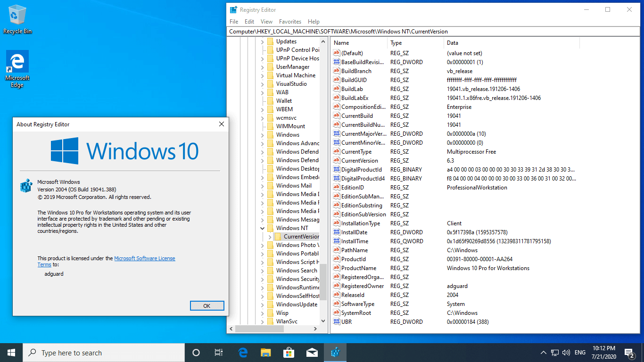The image size is (644, 362).
Task: Click the tree pane vertical scrollbar
Action: tap(323, 282)
